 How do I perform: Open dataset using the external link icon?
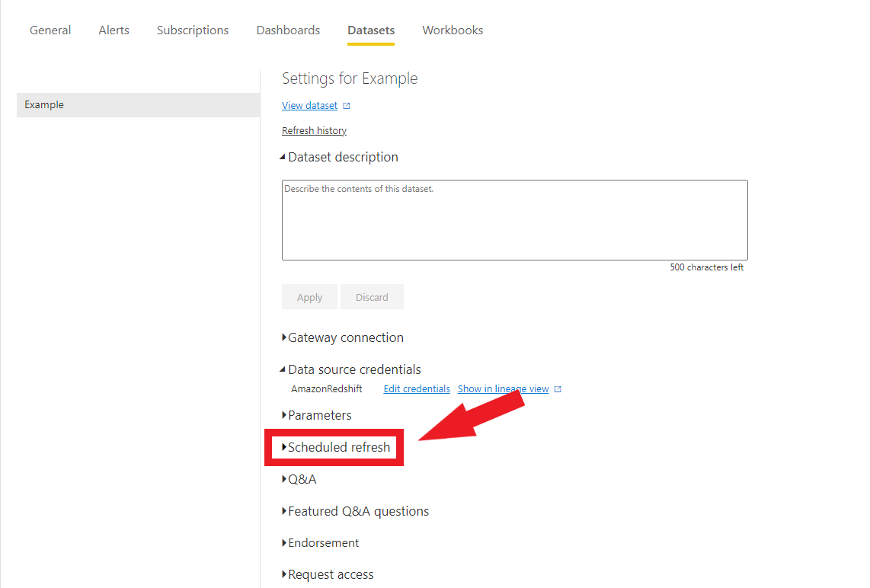[347, 105]
